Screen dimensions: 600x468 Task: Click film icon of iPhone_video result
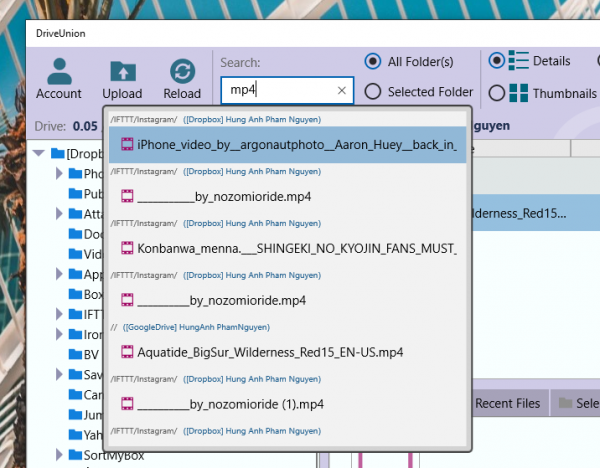[127, 144]
